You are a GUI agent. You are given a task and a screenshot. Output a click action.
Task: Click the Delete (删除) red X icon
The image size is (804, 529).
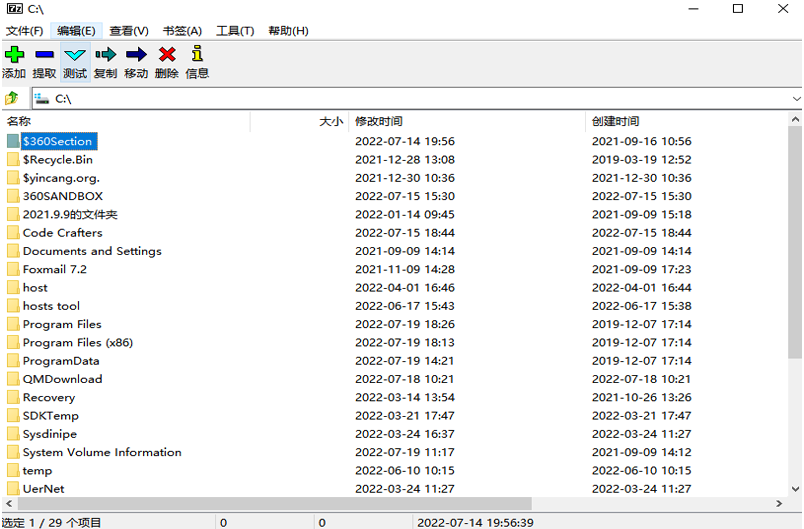click(167, 54)
